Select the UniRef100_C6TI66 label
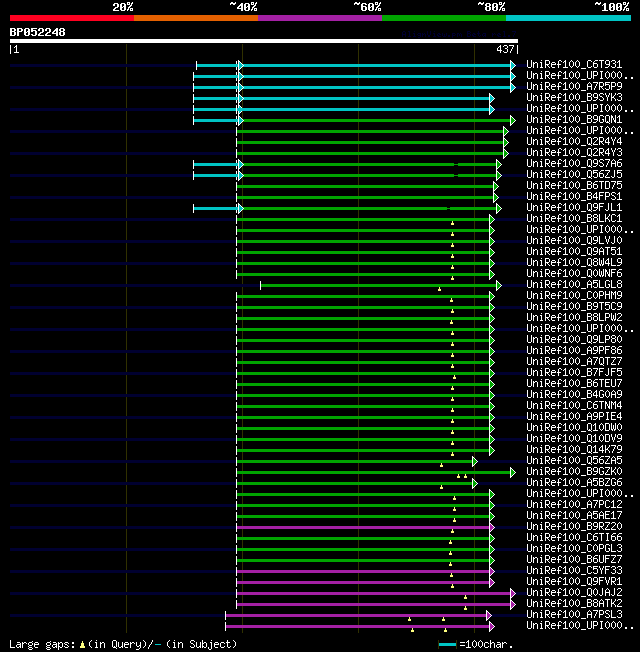The height and width of the screenshot is (652, 640). tap(574, 537)
